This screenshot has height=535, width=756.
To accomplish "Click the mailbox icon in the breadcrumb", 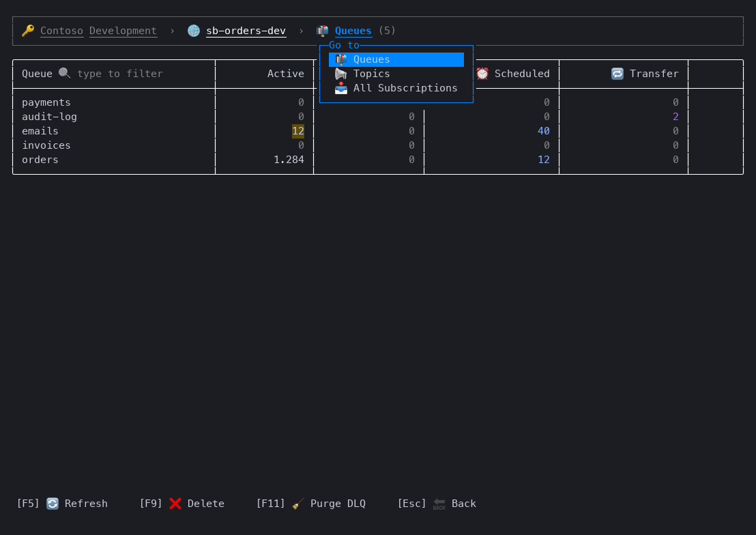I will tap(322, 31).
